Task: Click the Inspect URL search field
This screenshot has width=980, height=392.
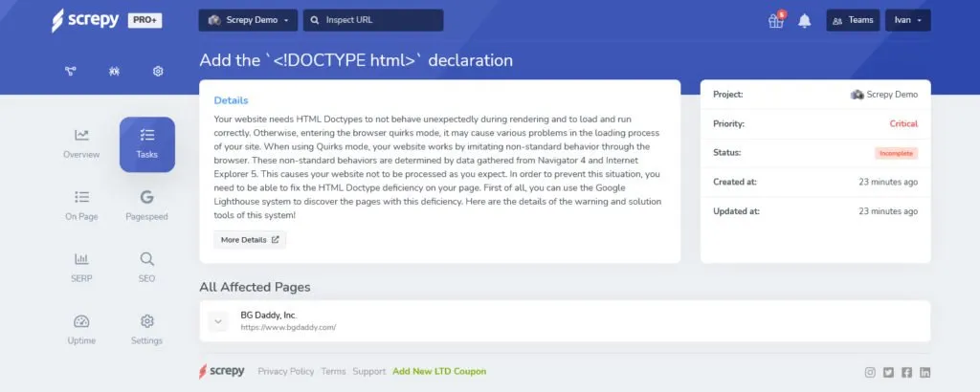Action: tap(373, 20)
